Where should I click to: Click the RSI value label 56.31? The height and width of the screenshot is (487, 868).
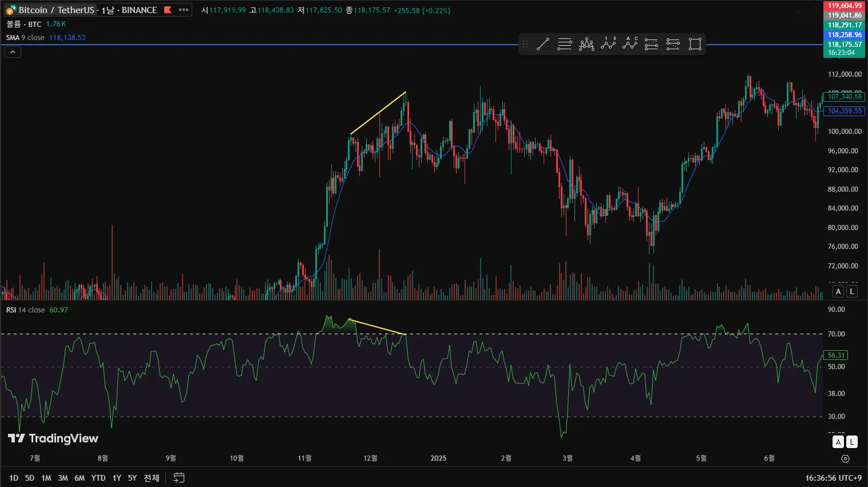point(836,355)
